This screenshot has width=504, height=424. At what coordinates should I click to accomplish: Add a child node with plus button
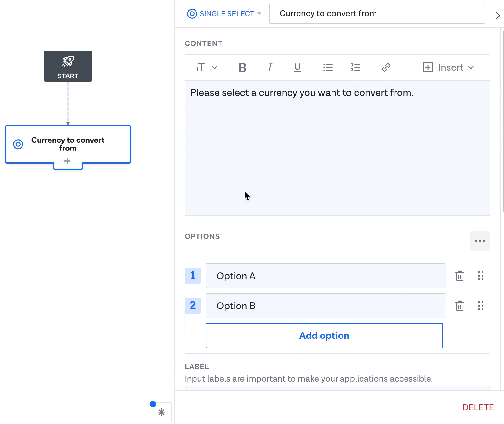(x=67, y=161)
